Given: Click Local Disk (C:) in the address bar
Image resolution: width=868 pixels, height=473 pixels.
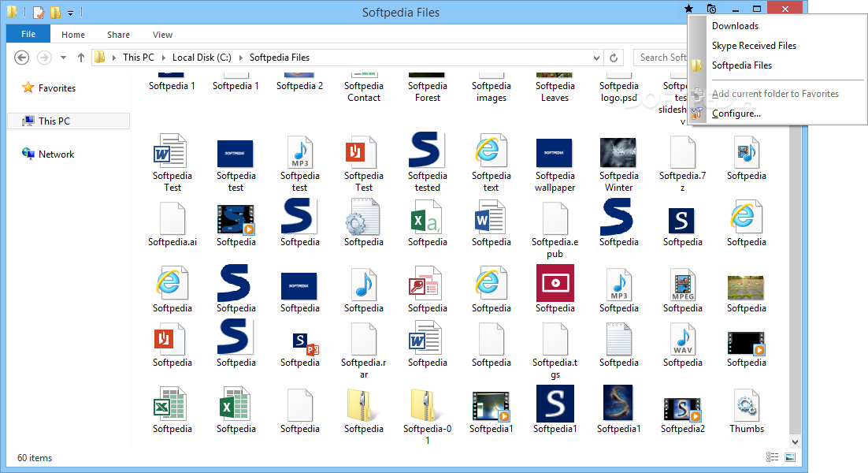Looking at the screenshot, I should tap(202, 58).
